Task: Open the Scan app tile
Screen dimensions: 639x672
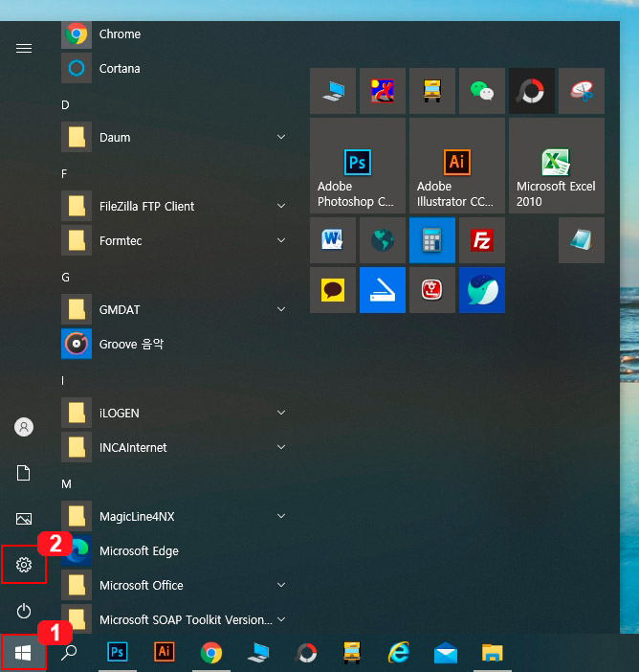Action: point(383,290)
